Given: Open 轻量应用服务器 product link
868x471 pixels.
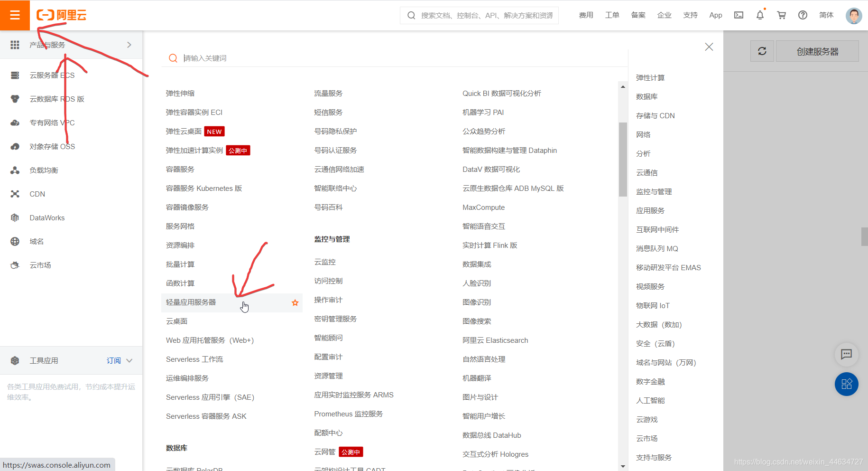Looking at the screenshot, I should tap(191, 302).
